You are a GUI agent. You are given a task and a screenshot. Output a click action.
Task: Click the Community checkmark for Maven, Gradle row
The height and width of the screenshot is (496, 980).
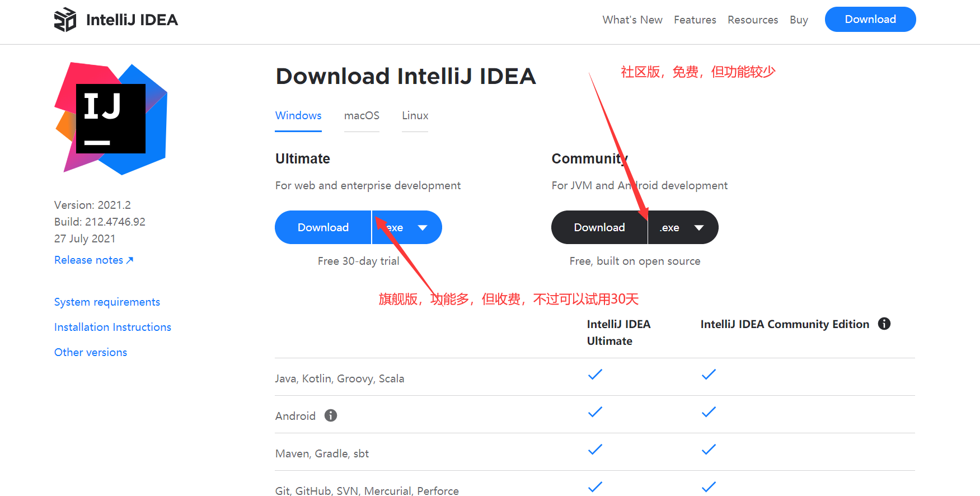(709, 450)
